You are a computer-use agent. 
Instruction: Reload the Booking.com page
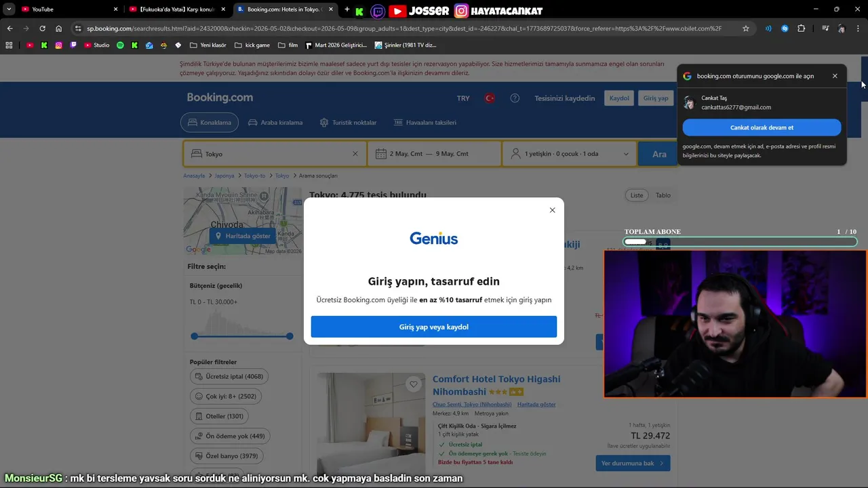click(x=42, y=28)
